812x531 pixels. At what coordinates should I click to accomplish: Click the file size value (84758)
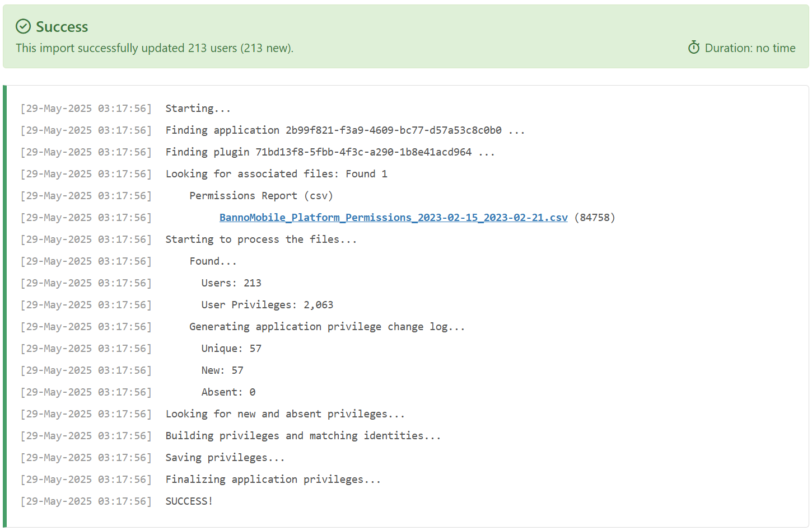point(594,218)
